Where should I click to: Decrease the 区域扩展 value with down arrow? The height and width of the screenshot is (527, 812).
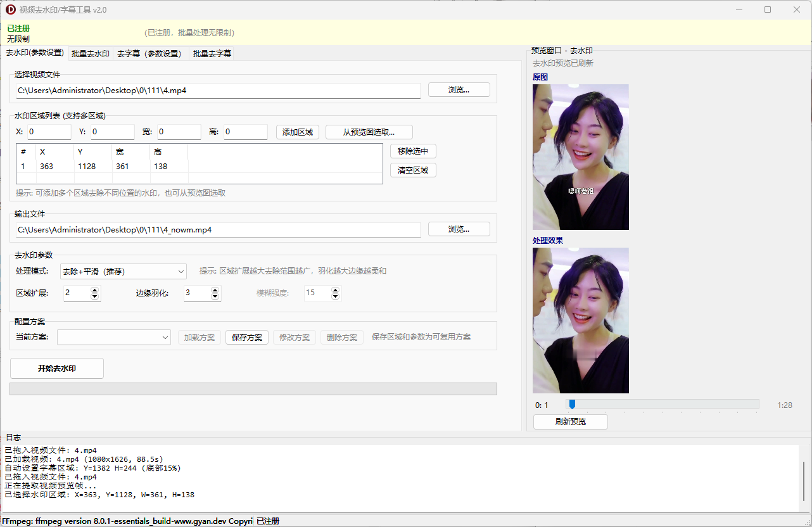tap(95, 296)
